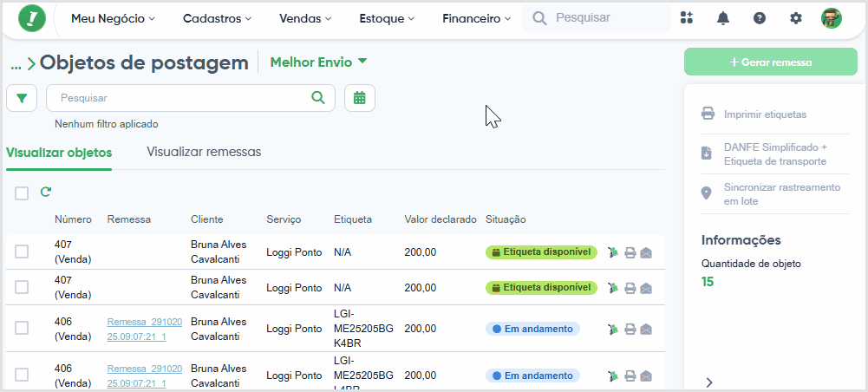Open the green calendar date picker

coord(360,99)
